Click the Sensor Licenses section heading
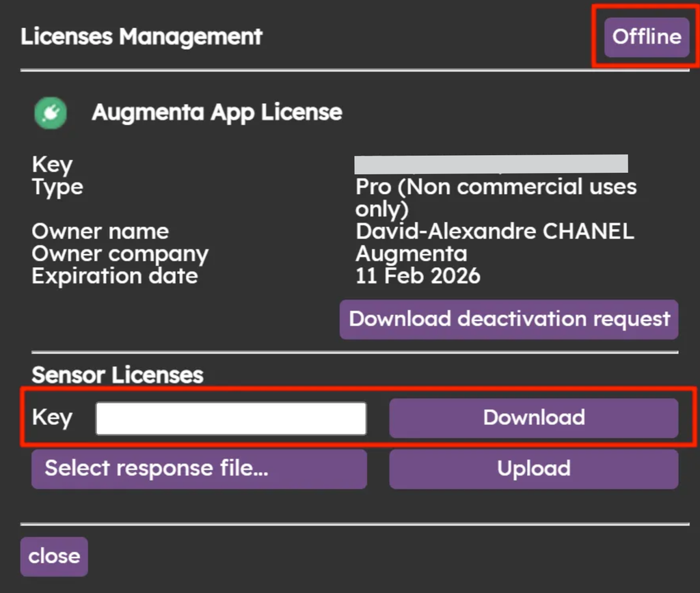The width and height of the screenshot is (700, 593). click(118, 374)
